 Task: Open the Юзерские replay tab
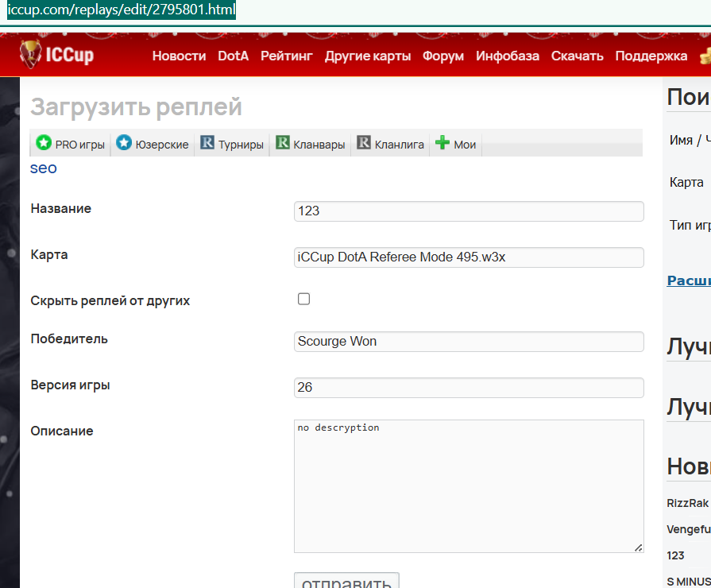pos(153,144)
